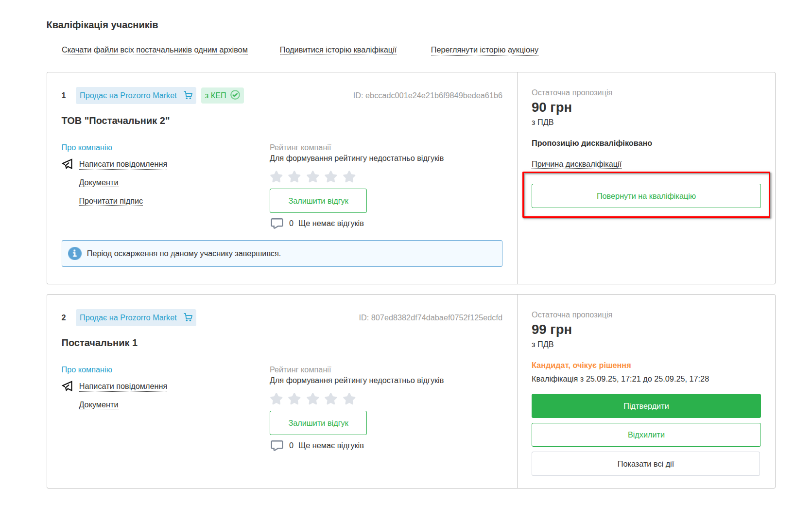Viewport: 812px width, 507px height.
Task: Rate Постачальник 1 with the third star
Action: pos(312,399)
